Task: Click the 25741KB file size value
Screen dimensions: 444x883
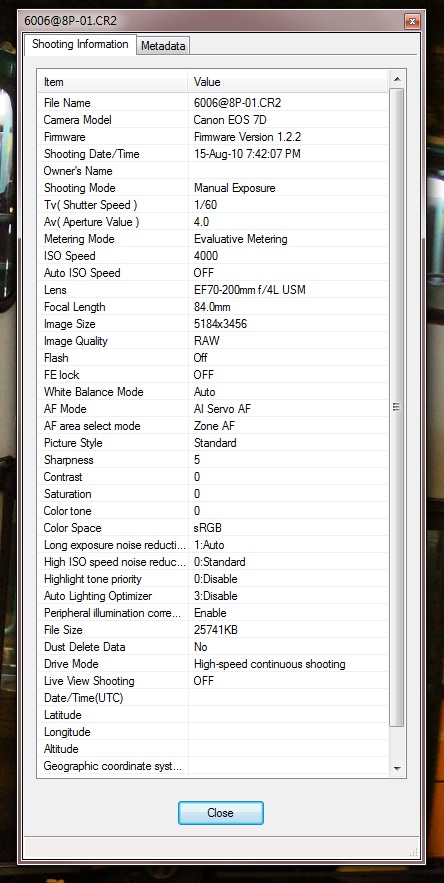Action: (x=216, y=630)
